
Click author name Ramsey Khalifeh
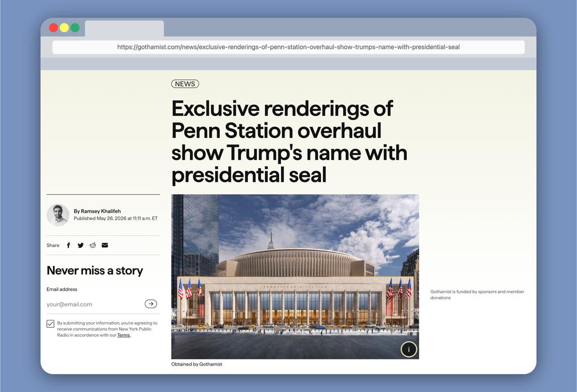pyautogui.click(x=101, y=211)
